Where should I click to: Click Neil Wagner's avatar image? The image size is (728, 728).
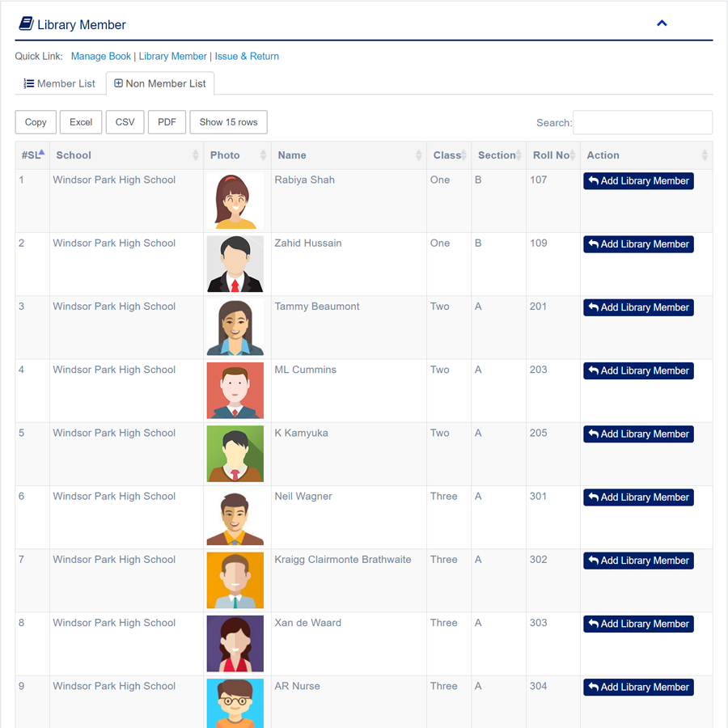(235, 517)
